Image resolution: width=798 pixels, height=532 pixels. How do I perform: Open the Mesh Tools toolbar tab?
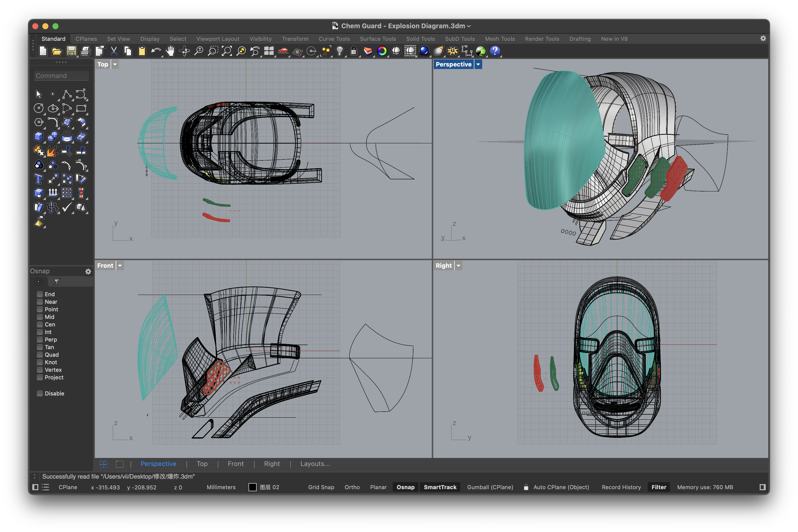500,39
